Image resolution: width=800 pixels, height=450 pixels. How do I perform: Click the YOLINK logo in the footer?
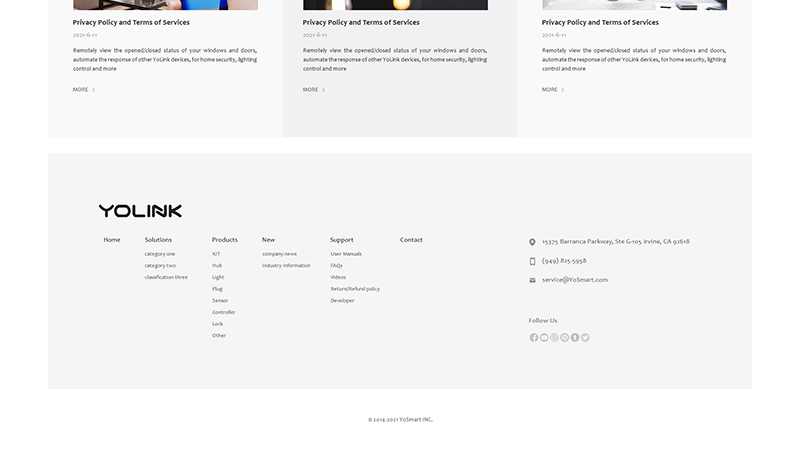point(140,211)
